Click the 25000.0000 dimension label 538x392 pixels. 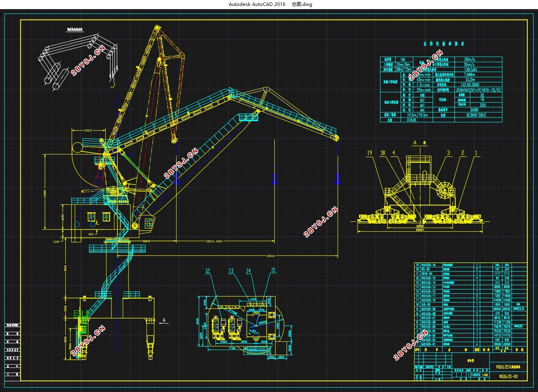(x=214, y=241)
